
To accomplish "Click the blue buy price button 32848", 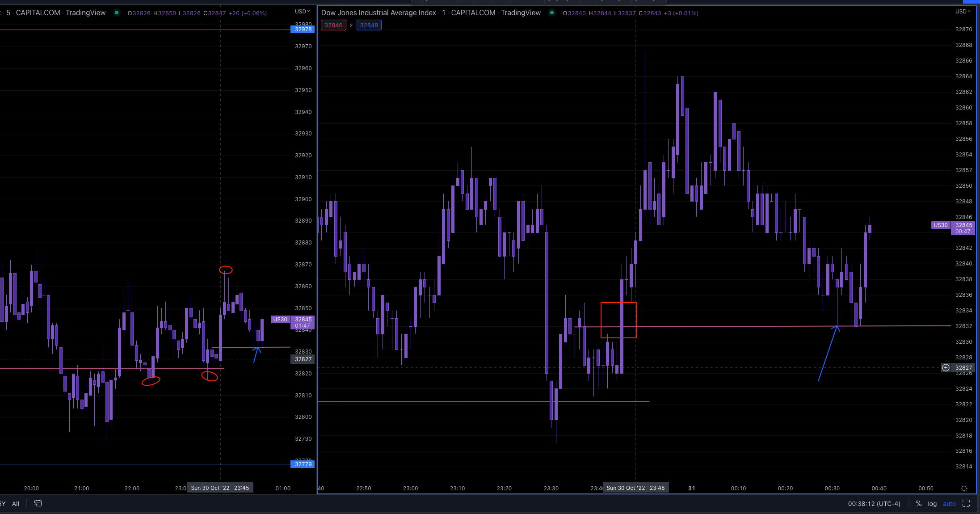I will tap(369, 25).
